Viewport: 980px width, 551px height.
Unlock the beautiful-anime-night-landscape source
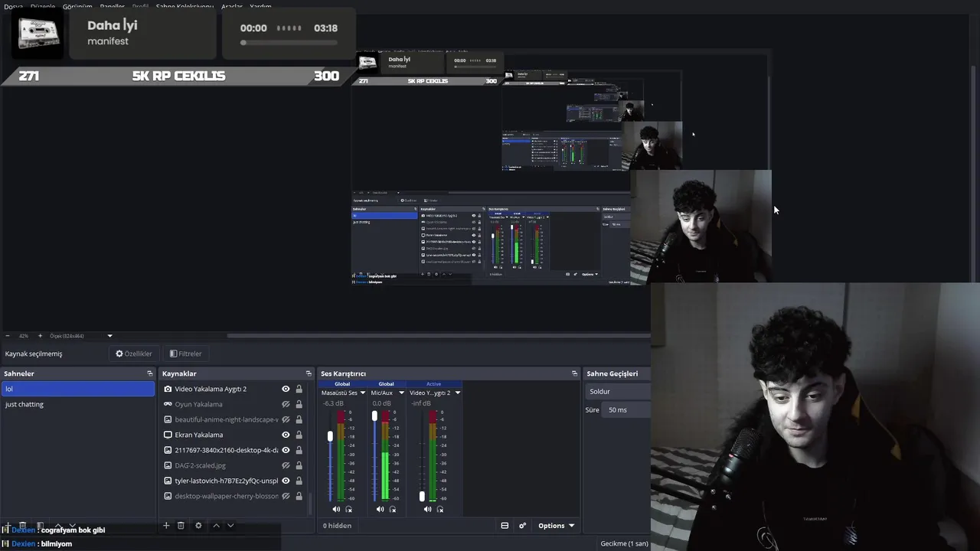pos(299,419)
